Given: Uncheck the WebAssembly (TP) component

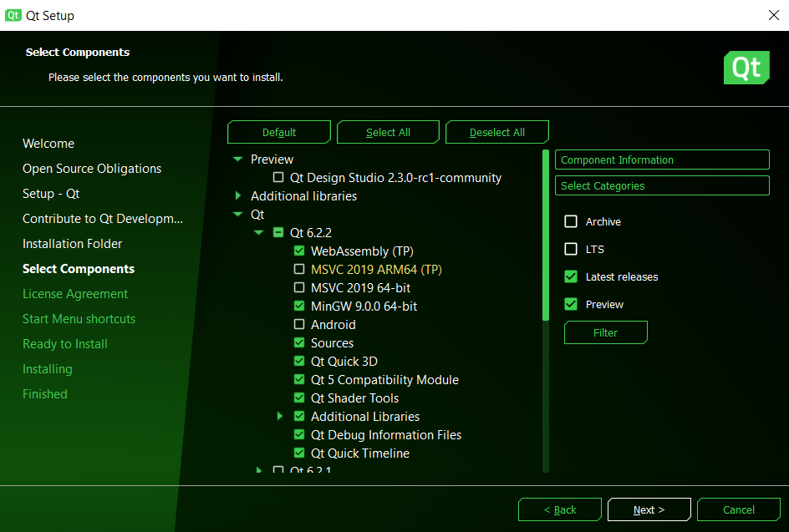Looking at the screenshot, I should click(299, 251).
